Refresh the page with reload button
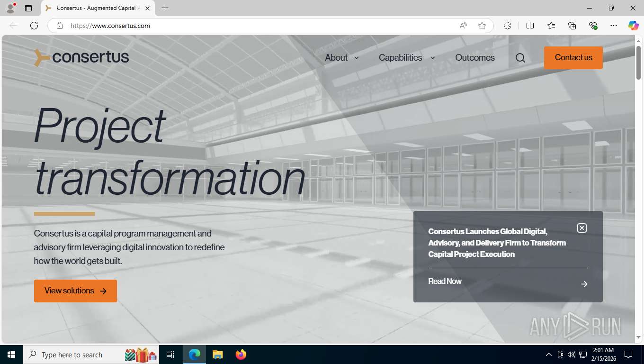Screen dimensions: 644x364 [x=34, y=26]
